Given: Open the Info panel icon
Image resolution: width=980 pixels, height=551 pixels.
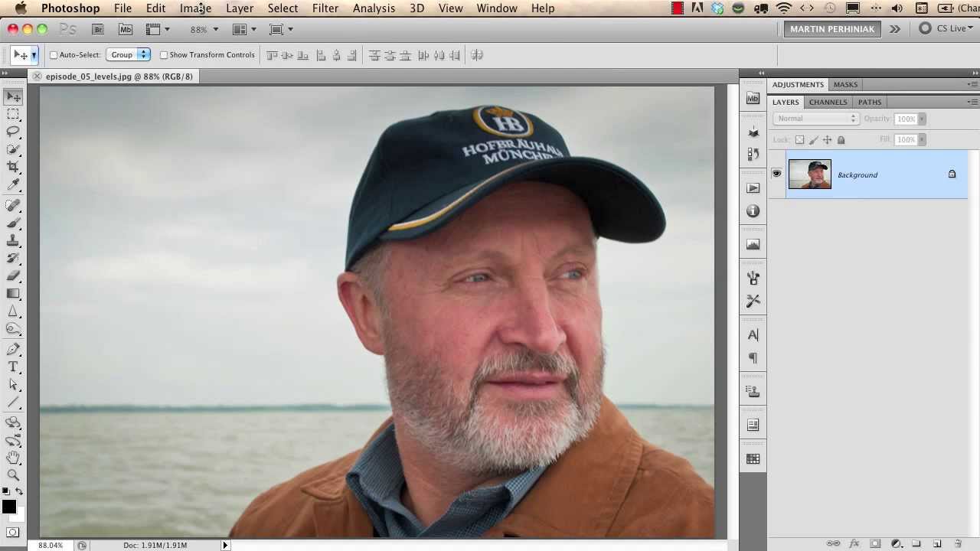Looking at the screenshot, I should coord(753,211).
